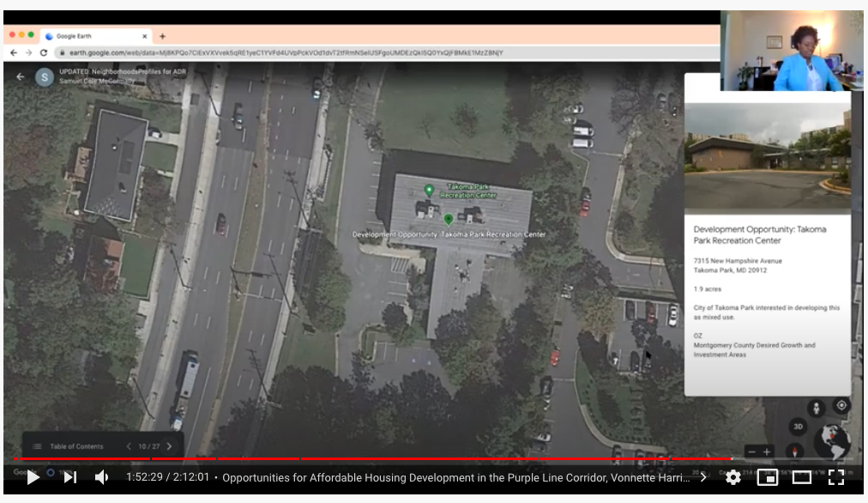Mute the video volume

tap(102, 477)
